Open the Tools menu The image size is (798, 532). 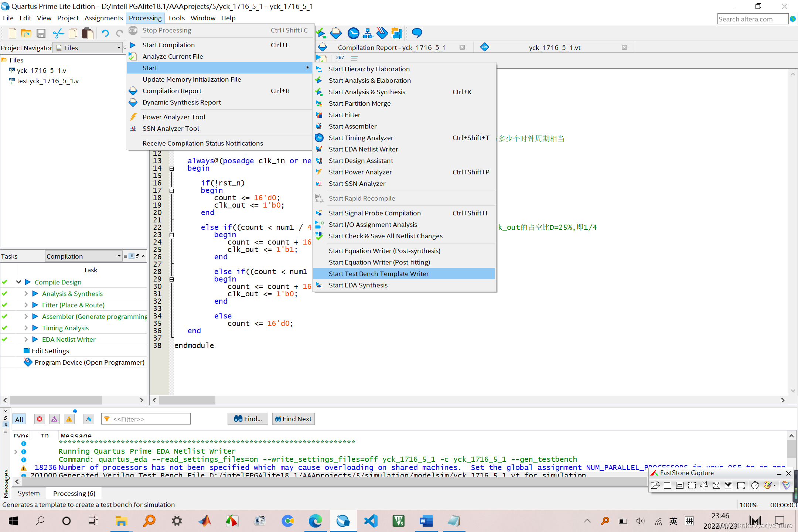tap(176, 18)
